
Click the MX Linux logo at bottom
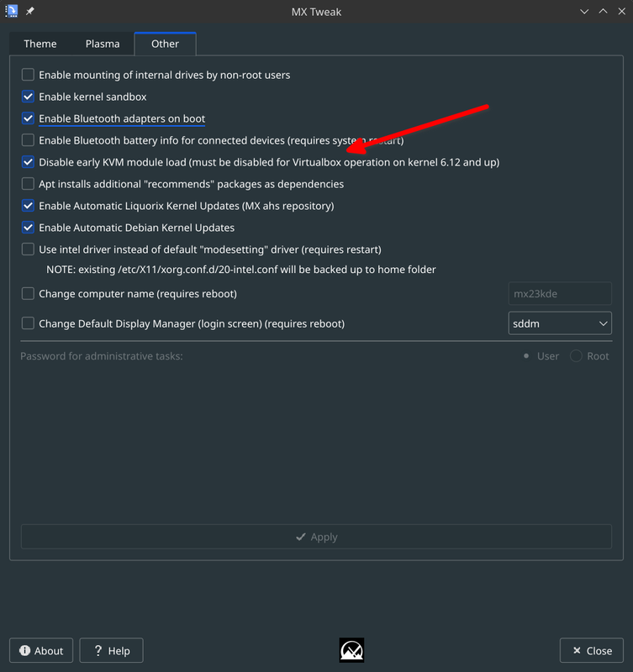tap(351, 650)
